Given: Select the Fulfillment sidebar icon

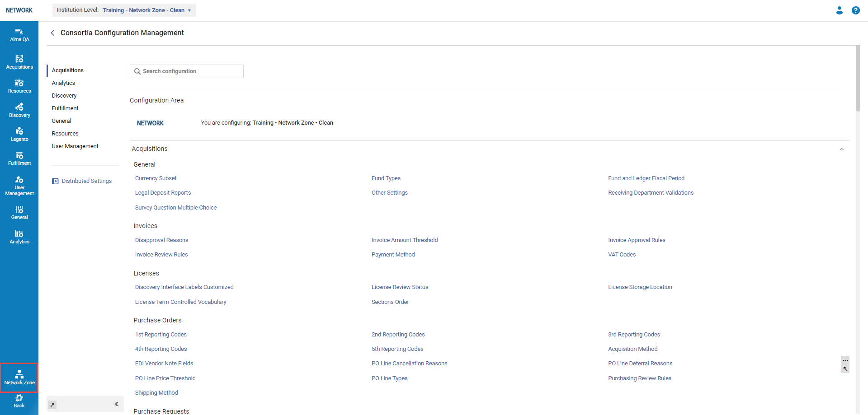Looking at the screenshot, I should 19,159.
